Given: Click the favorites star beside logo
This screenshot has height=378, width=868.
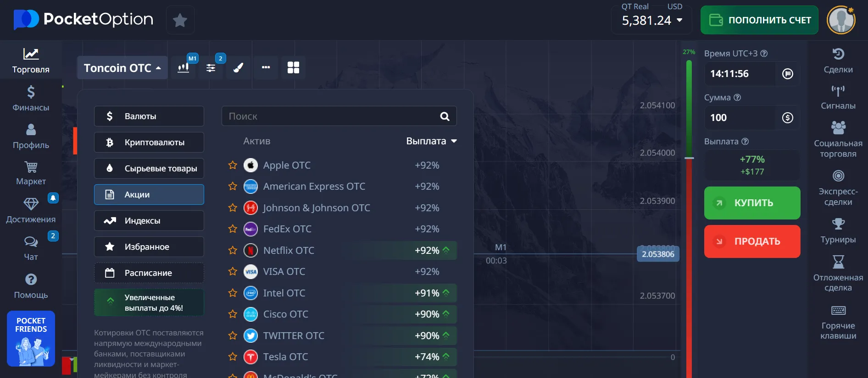Looking at the screenshot, I should [180, 20].
